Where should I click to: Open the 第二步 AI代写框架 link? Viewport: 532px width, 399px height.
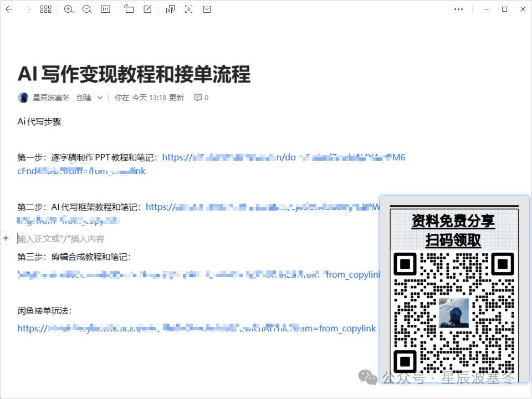[263, 207]
